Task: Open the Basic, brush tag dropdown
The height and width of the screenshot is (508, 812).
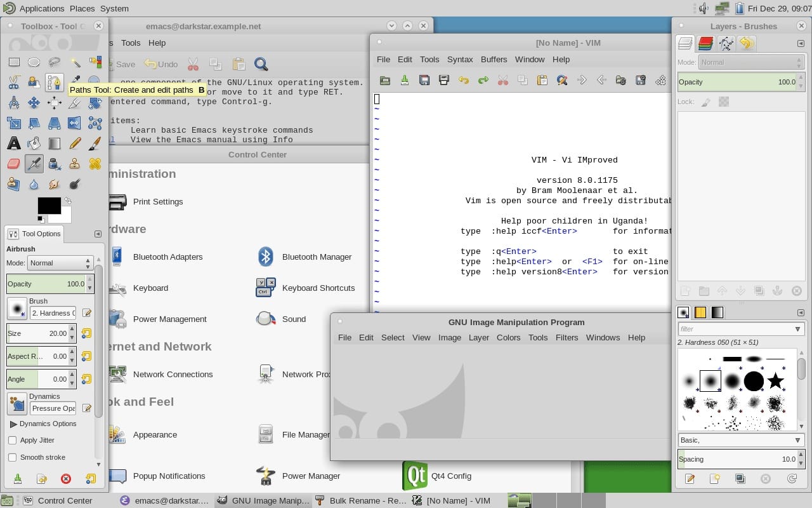Action: coord(741,440)
